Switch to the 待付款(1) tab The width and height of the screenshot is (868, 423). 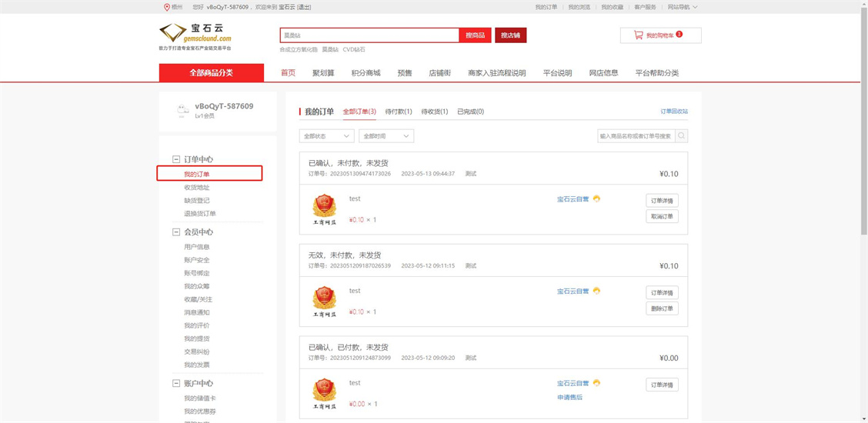click(398, 112)
